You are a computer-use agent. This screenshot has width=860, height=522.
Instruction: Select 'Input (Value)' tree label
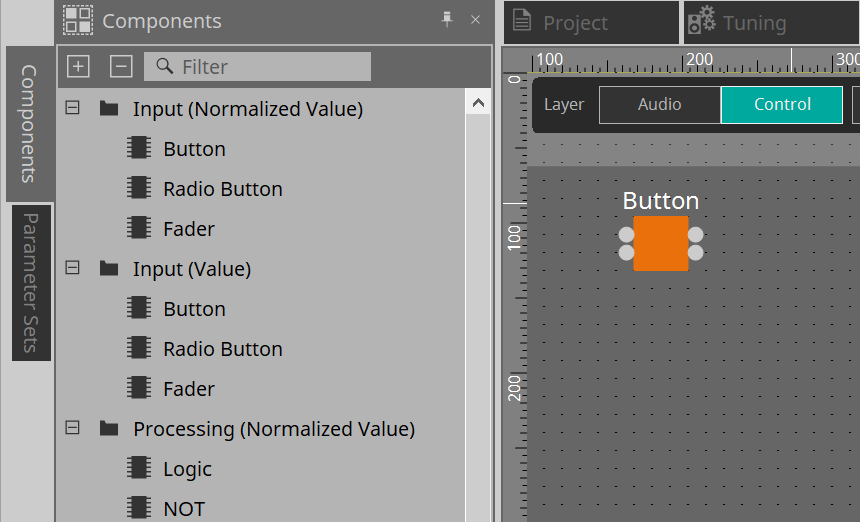192,269
